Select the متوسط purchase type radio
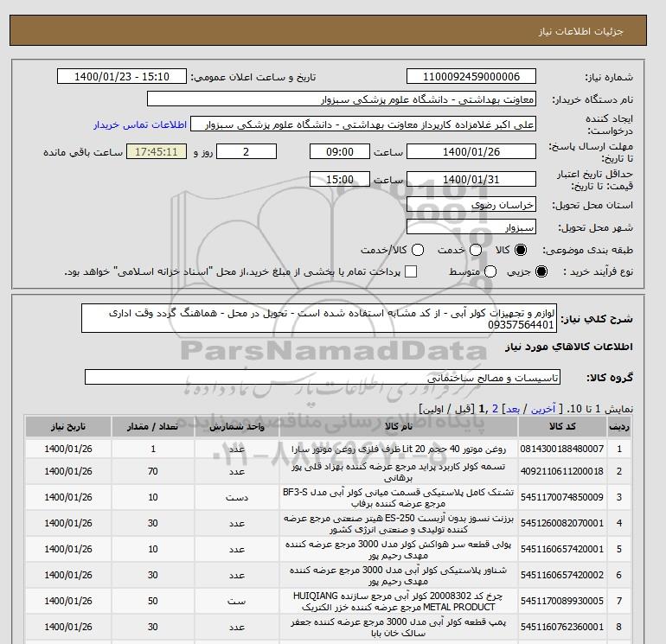Image resolution: width=666 pixels, height=644 pixels. pos(490,271)
